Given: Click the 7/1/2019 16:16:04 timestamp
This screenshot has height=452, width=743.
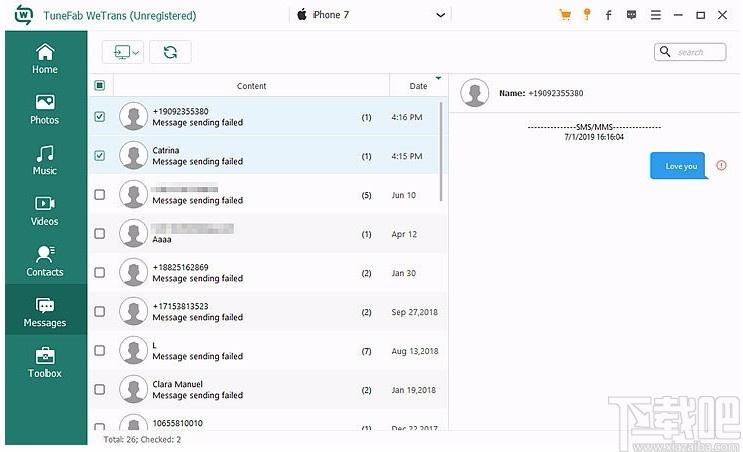Looking at the screenshot, I should click(594, 137).
